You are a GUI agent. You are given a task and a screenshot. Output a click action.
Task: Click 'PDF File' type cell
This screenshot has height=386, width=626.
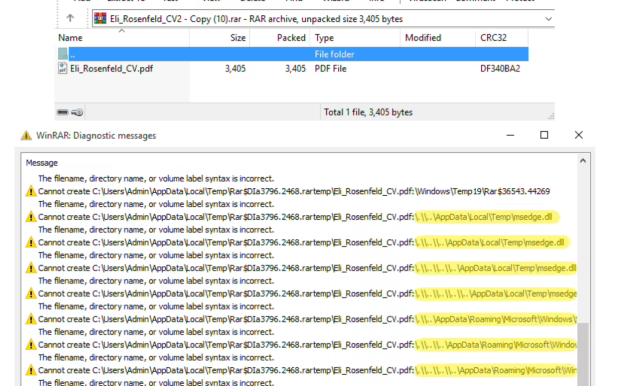331,69
